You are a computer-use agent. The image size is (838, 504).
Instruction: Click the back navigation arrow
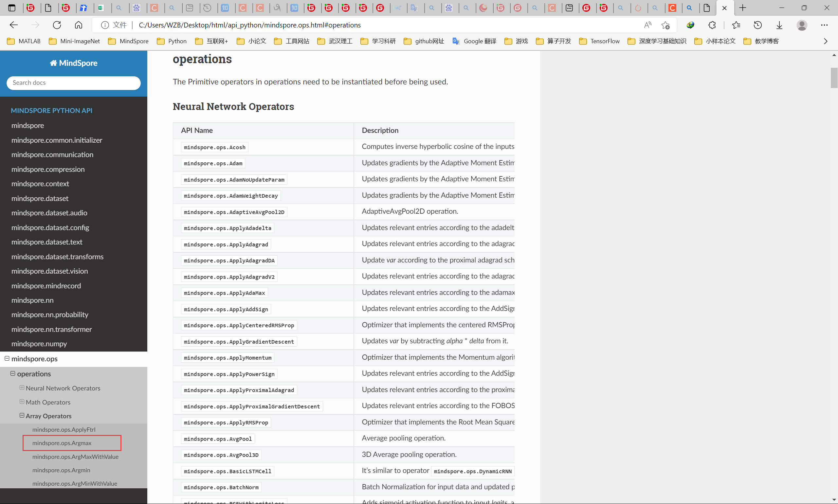pos(14,25)
